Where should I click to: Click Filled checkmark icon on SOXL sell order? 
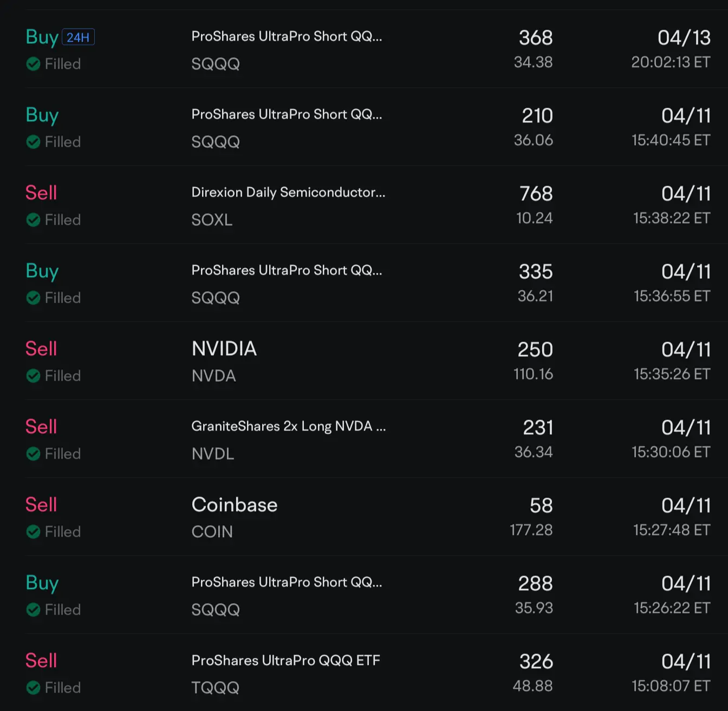[33, 220]
